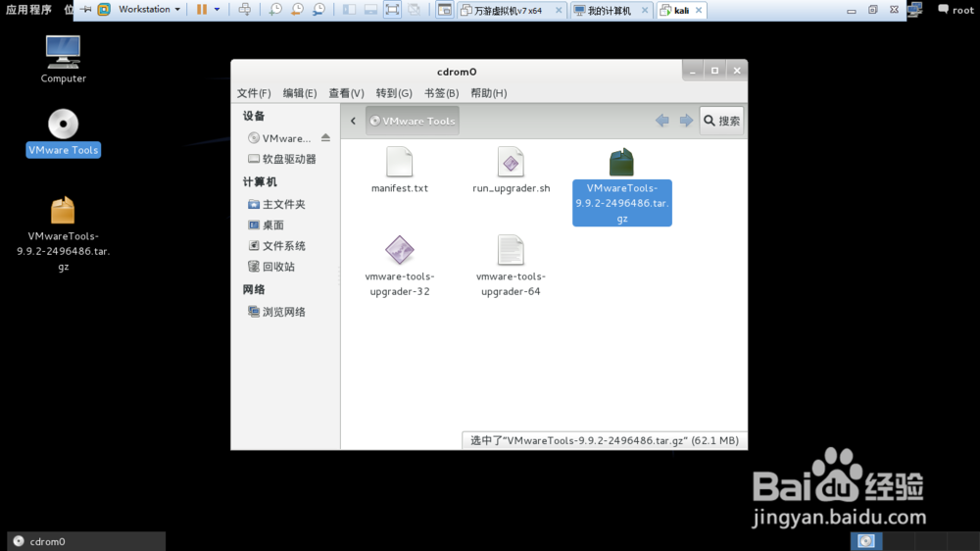
Task: Click the VMware Tools path button
Action: 413,121
